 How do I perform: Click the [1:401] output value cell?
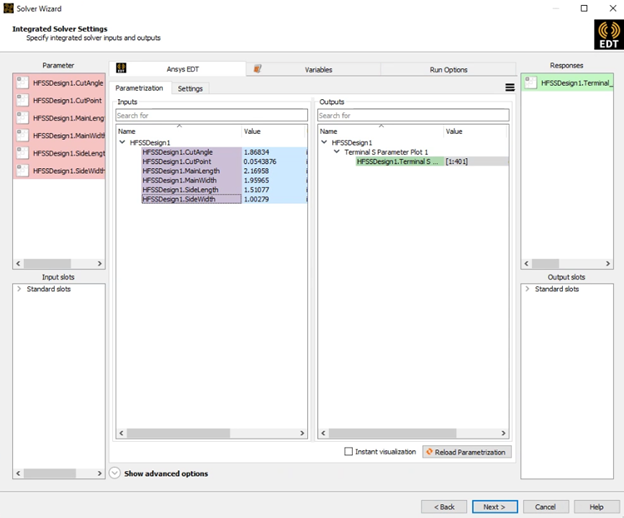(476, 162)
